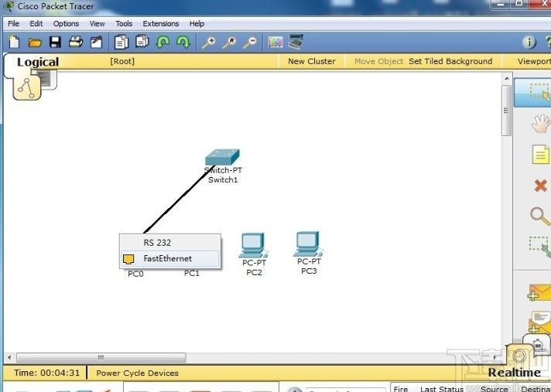The height and width of the screenshot is (392, 551).
Task: Click the Power Cycle Devices button
Action: click(x=137, y=373)
